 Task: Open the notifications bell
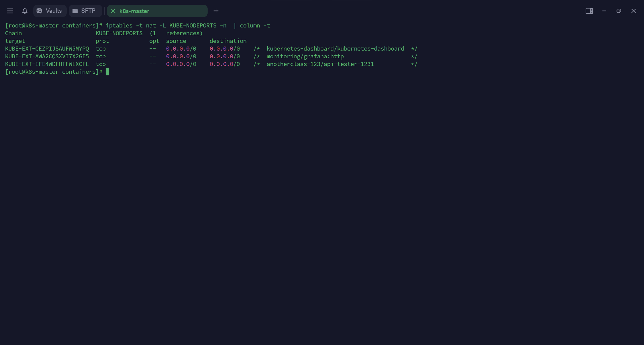click(25, 11)
